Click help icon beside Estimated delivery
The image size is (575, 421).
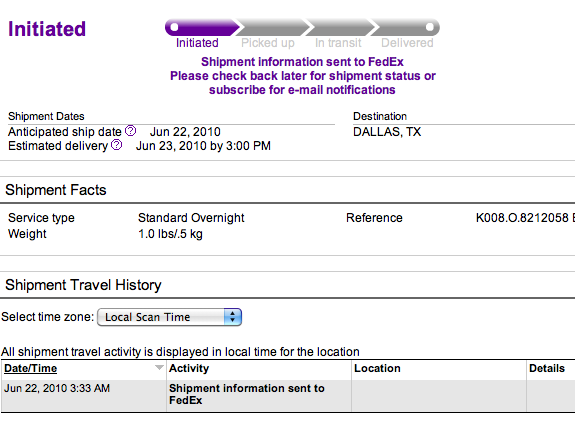(x=117, y=144)
